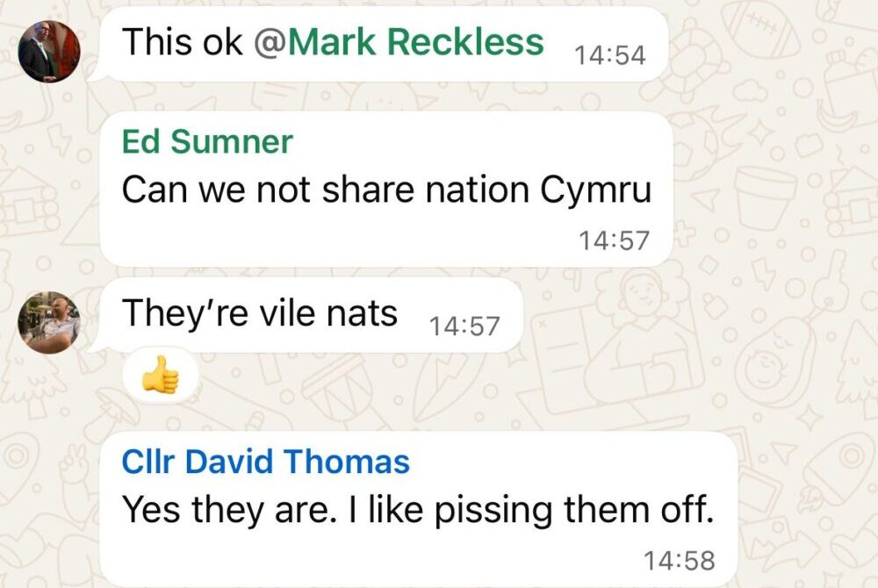This screenshot has height=588, width=878.
Task: Tap the word "Cymru" in Ed Sumner's message
Action: pyautogui.click(x=596, y=191)
